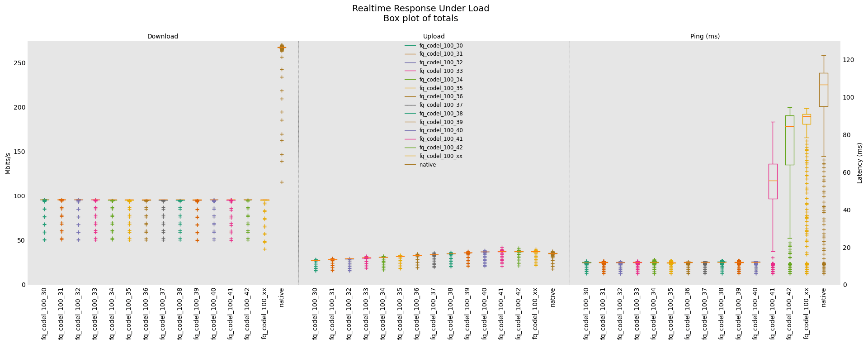The width and height of the screenshot is (868, 344).
Task: Click the native median marker in Download panel
Action: 281,48
